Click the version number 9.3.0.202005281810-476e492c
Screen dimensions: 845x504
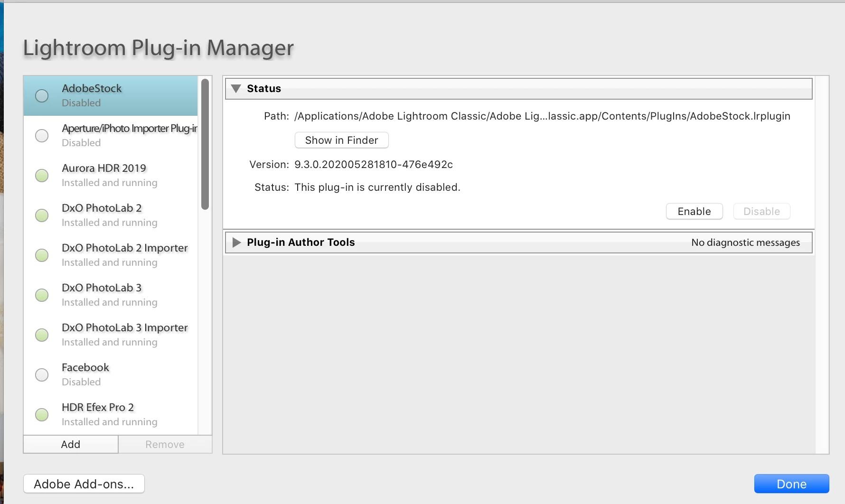(x=374, y=165)
